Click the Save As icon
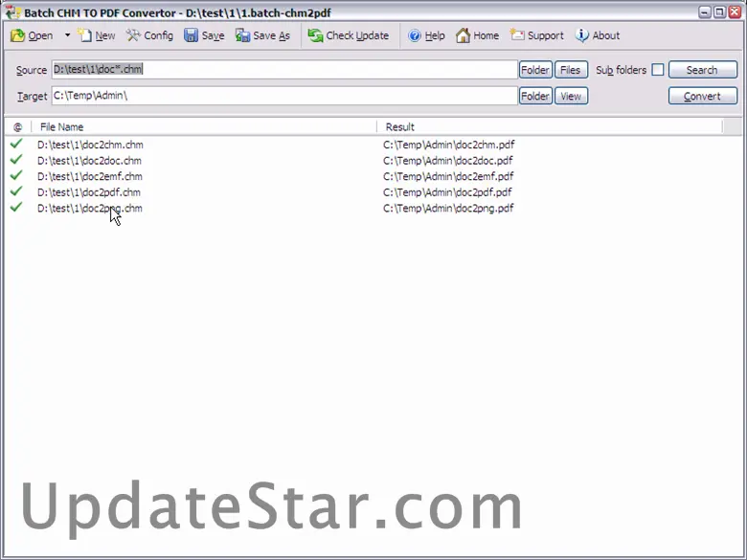 pos(242,35)
